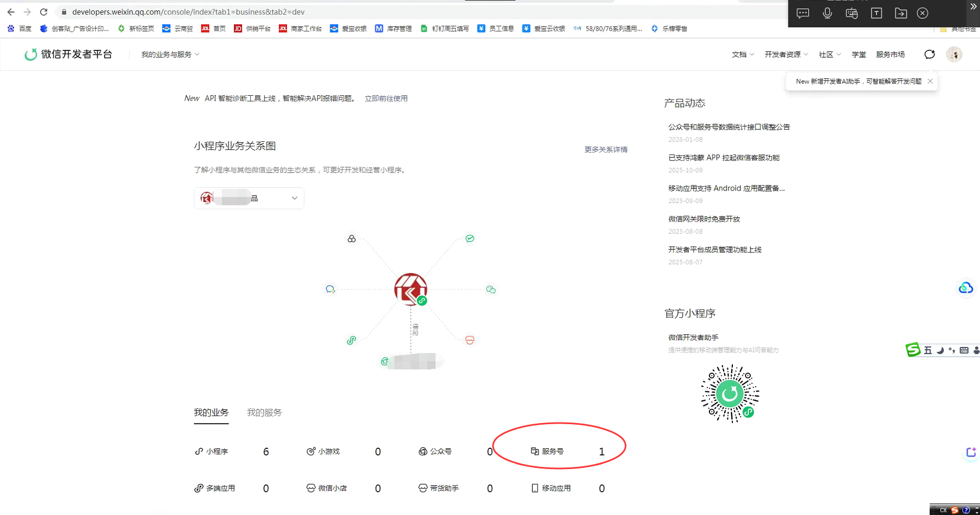Open the message notification icon in header

[x=929, y=54]
